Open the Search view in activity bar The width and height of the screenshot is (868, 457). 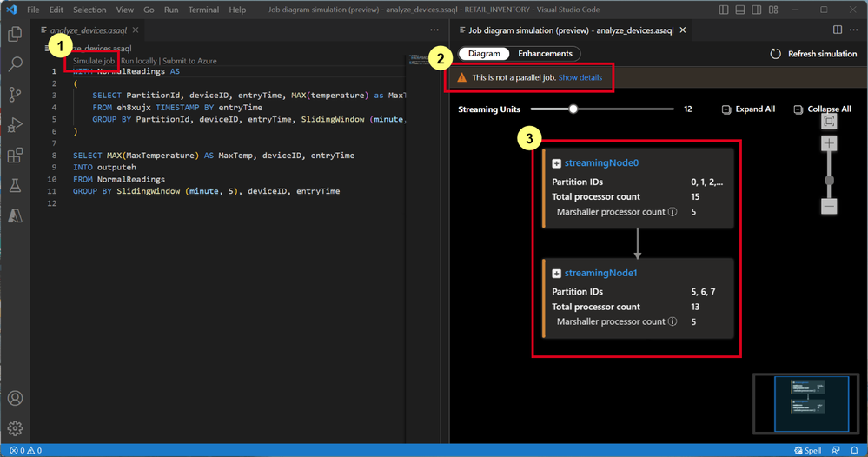(x=15, y=63)
